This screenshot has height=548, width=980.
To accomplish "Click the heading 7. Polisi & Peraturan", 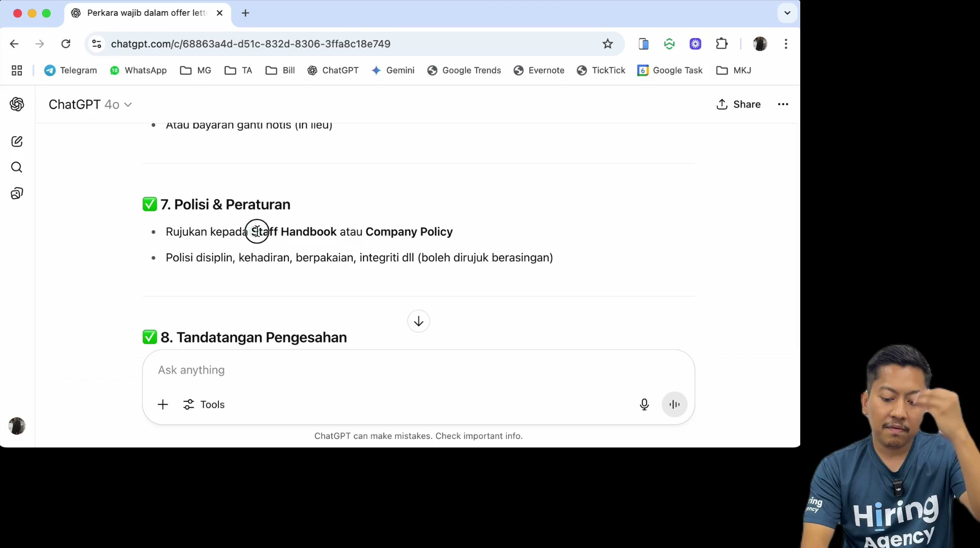I will coord(225,204).
